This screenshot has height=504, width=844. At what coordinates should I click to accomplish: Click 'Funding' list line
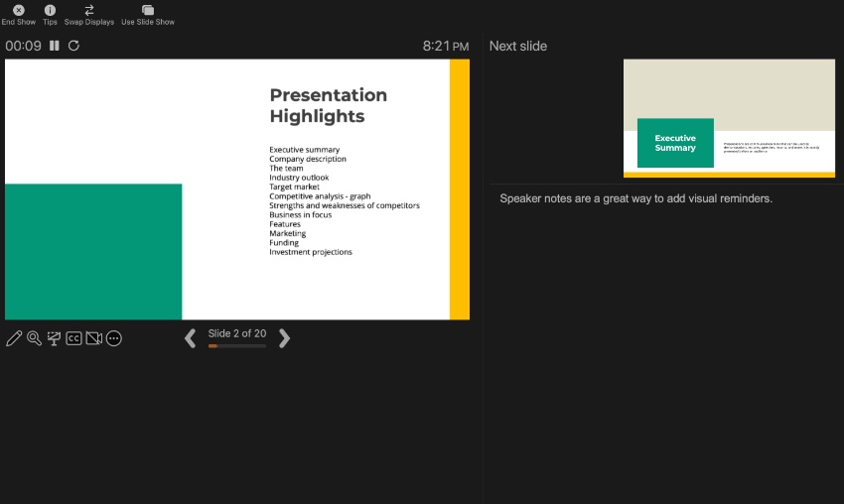click(284, 243)
